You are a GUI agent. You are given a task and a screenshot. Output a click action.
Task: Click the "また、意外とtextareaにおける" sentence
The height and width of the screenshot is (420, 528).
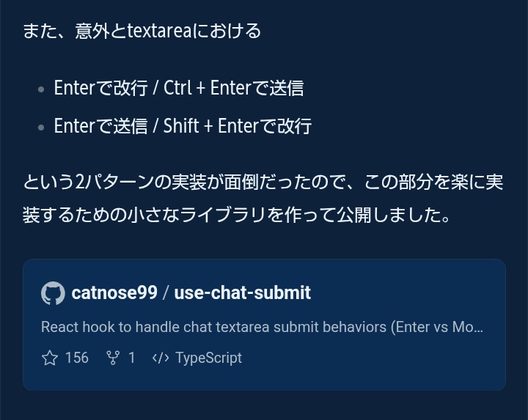coord(142,31)
